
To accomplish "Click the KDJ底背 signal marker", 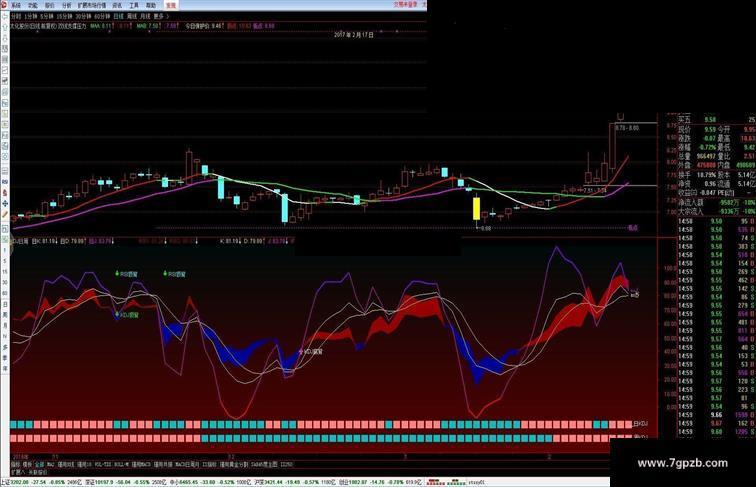I will (x=311, y=352).
